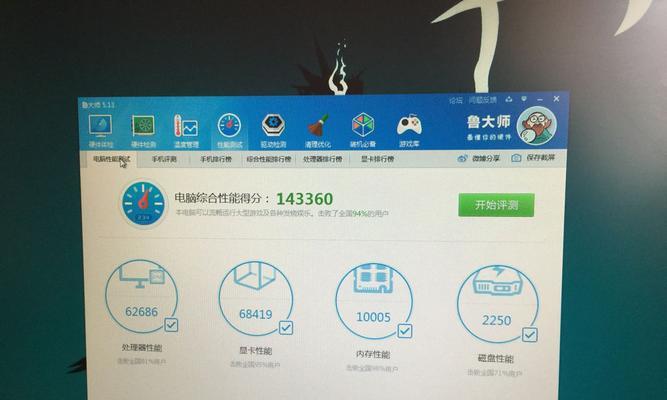Uncheck the 内存性能 test checkbox

[x=405, y=331]
